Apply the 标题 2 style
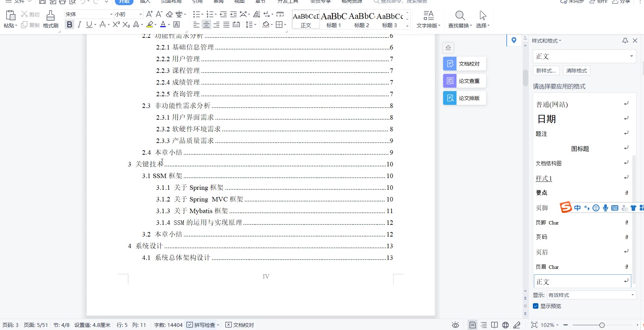The width and height of the screenshot is (644, 330). coord(362,20)
